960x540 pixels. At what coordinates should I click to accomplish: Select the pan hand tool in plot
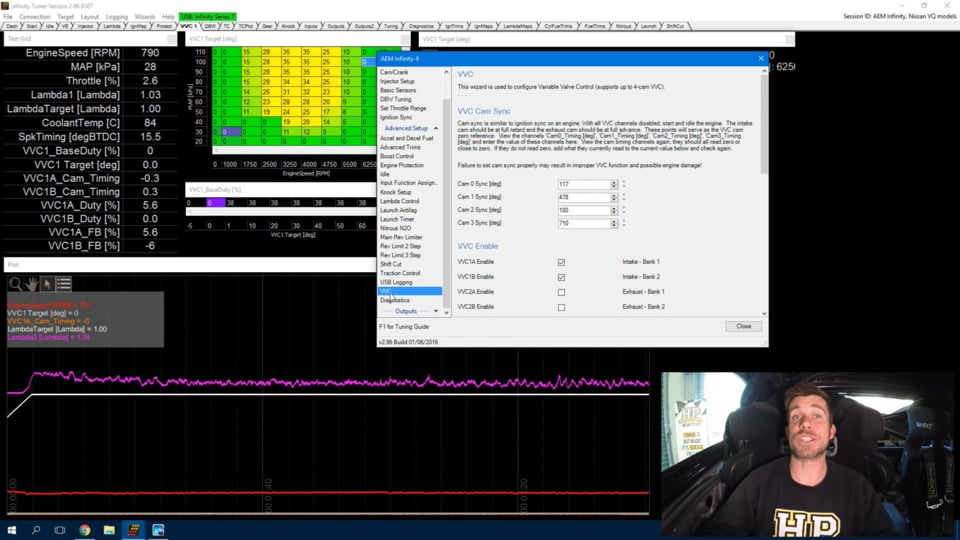pyautogui.click(x=31, y=283)
